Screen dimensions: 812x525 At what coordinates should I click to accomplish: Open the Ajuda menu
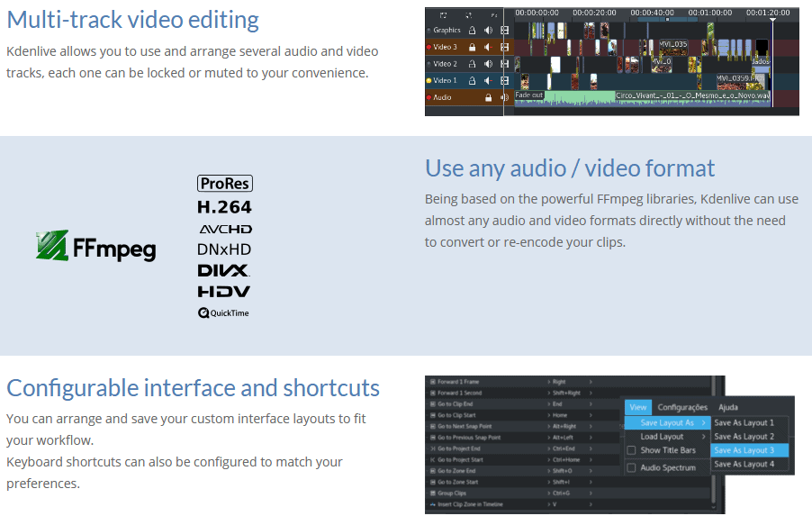tap(728, 407)
